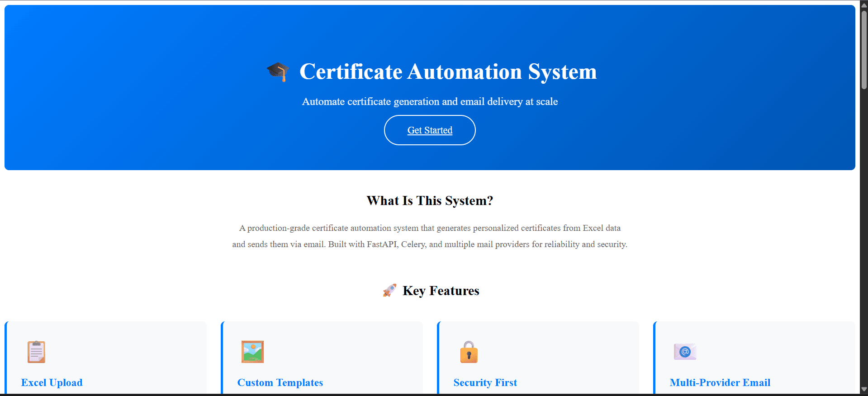
Task: Click the Certificate Automation System title
Action: click(448, 72)
